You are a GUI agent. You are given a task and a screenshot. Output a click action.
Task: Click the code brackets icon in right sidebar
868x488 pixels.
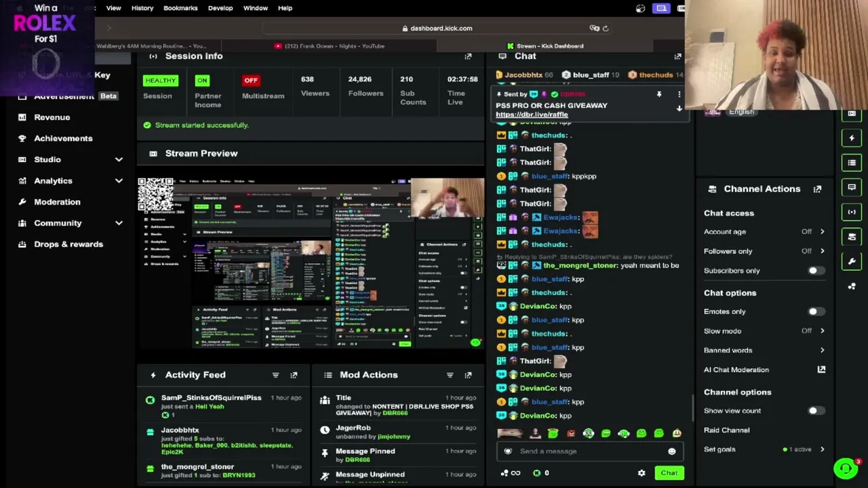[852, 212]
